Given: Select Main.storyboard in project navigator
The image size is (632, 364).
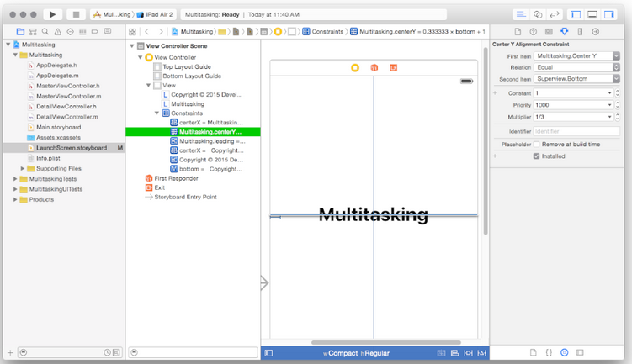Looking at the screenshot, I should 58,127.
